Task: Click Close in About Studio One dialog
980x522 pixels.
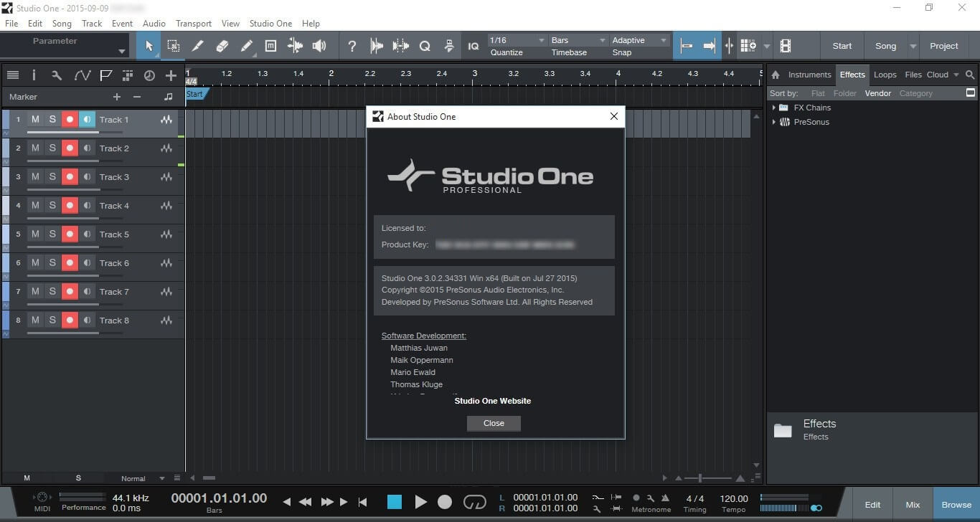Action: 494,423
